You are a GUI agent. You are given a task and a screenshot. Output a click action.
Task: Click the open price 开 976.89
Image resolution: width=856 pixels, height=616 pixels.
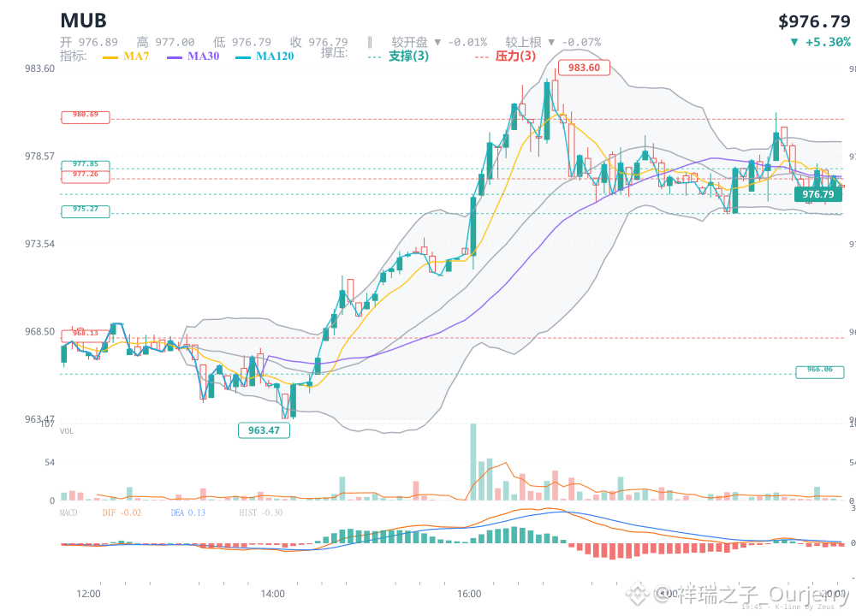click(x=88, y=42)
